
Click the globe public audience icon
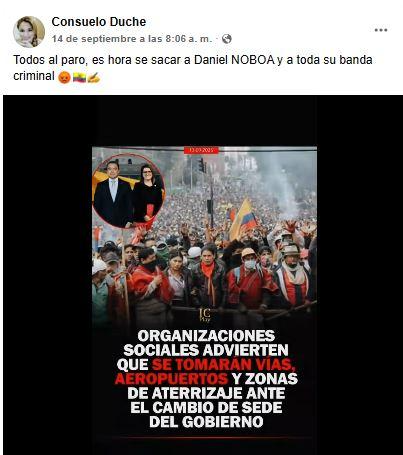click(x=227, y=39)
